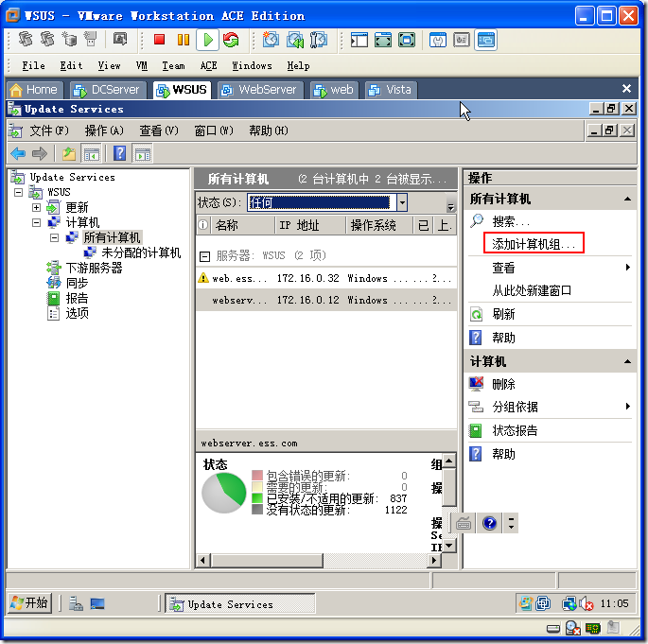Click the Show Desktop icon in quick launch

tap(97, 604)
